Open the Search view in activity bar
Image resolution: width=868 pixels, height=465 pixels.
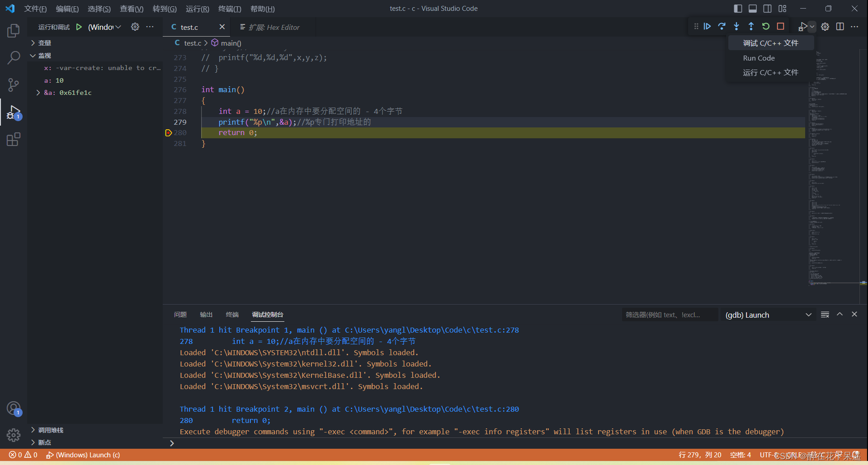tap(14, 58)
